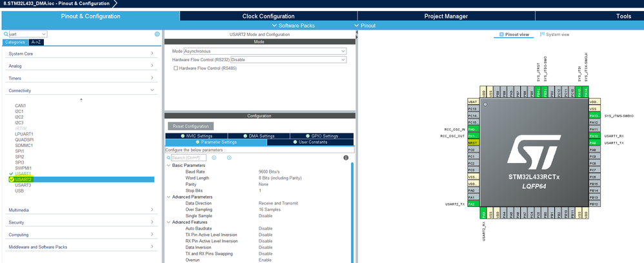Select Pinout view
The width and height of the screenshot is (644, 263).
coord(514,34)
